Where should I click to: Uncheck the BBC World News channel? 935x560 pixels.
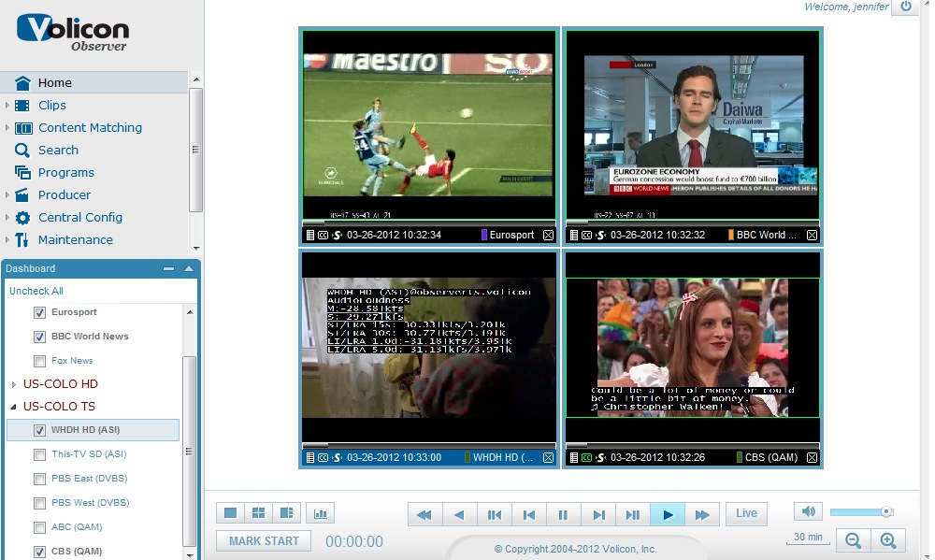click(x=40, y=337)
